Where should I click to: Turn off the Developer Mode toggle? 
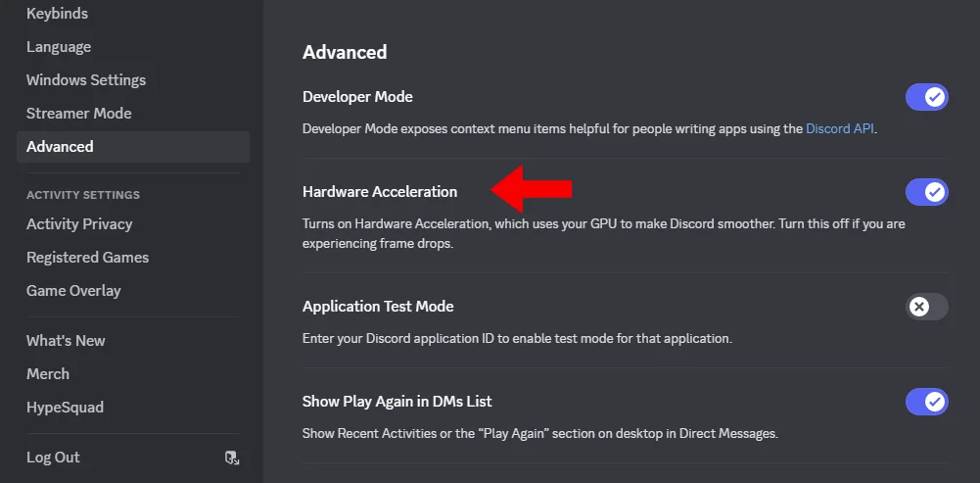pos(927,97)
